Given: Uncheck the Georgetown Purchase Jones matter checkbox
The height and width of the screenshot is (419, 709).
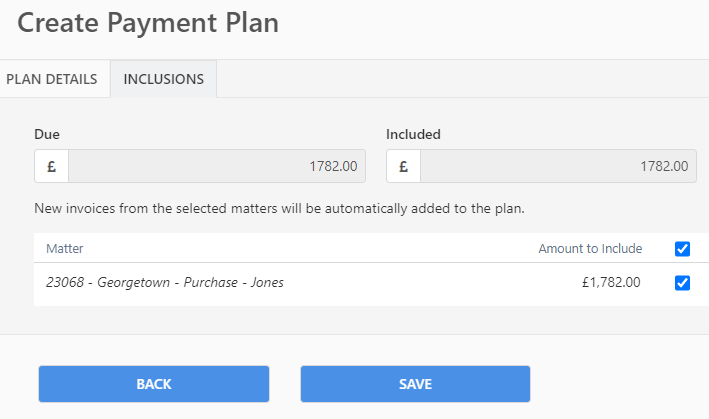Looking at the screenshot, I should (x=682, y=283).
